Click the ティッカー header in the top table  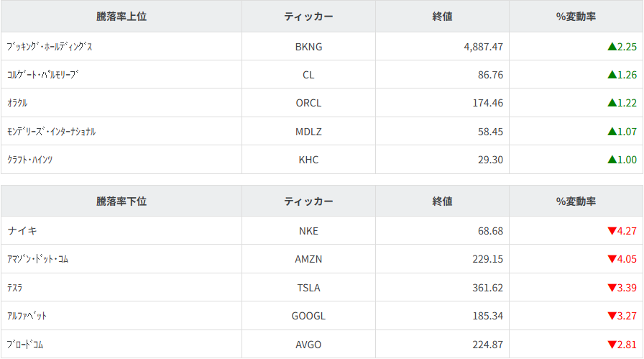point(308,17)
